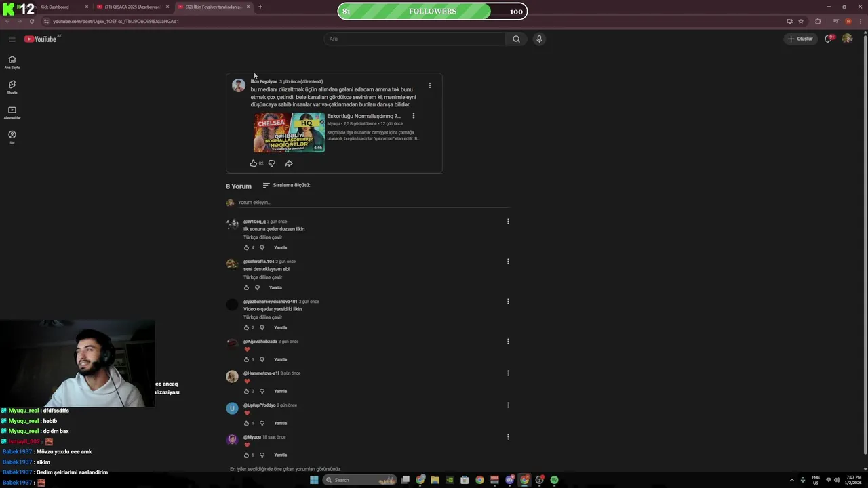The image size is (868, 488).
Task: Focus the Yorum ekleyin comment field
Action: (373, 202)
